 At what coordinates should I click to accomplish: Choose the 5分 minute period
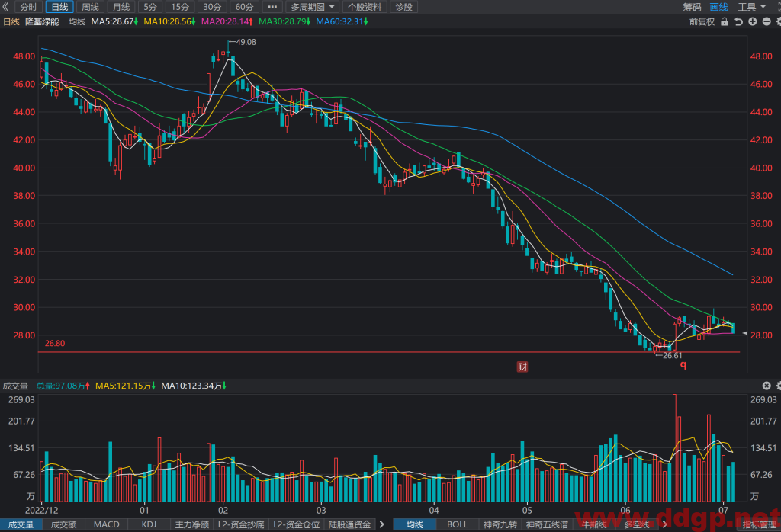tap(150, 6)
